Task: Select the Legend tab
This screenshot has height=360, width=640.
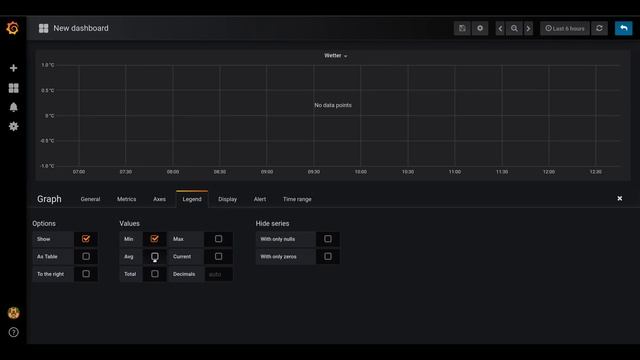Action: (192, 199)
